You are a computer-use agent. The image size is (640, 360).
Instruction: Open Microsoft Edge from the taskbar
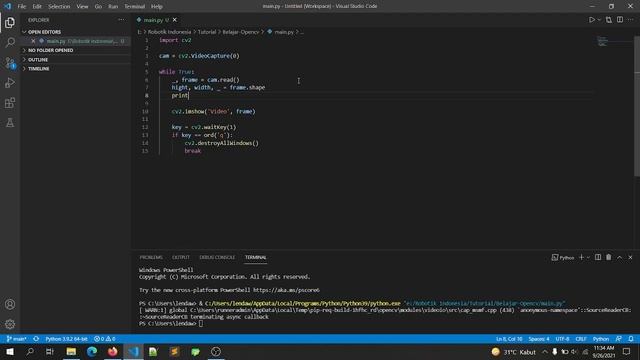tap(92, 351)
